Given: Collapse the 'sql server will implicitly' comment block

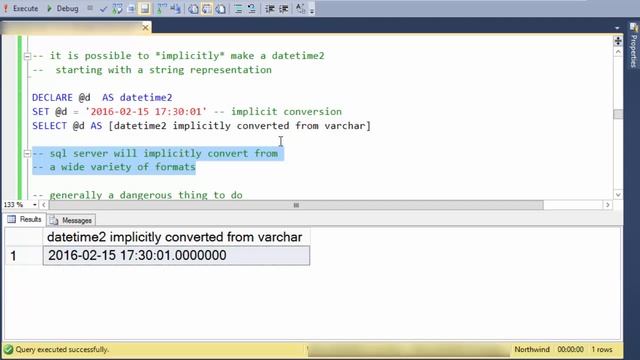Looking at the screenshot, I should point(27,153).
